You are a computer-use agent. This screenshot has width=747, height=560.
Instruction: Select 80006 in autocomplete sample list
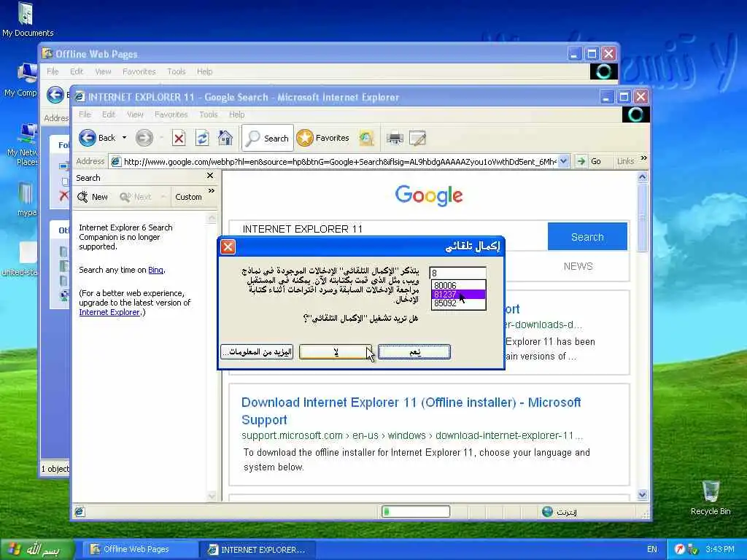(x=458, y=285)
